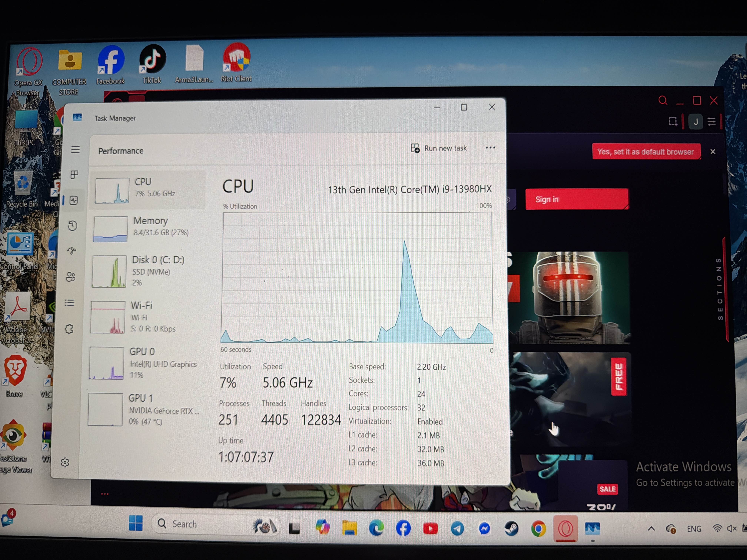Image resolution: width=747 pixels, height=560 pixels.
Task: Open the Details list sidebar icon
Action: click(x=69, y=303)
